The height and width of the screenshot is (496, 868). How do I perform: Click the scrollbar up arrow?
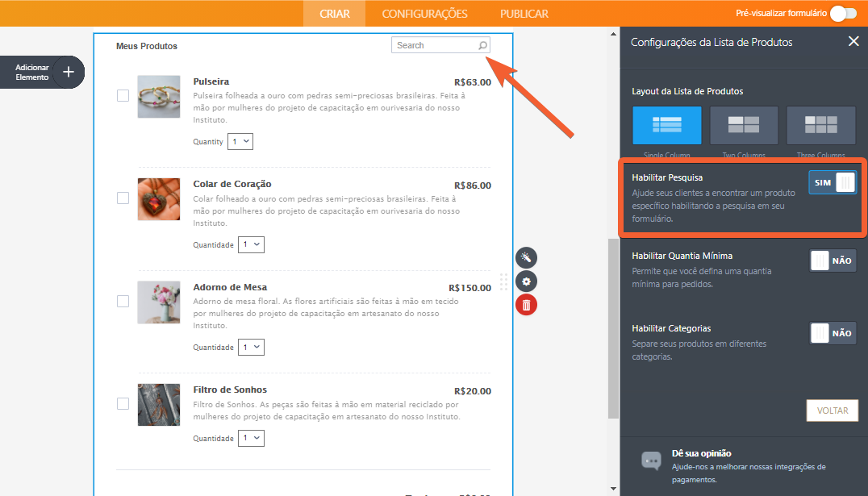point(613,34)
